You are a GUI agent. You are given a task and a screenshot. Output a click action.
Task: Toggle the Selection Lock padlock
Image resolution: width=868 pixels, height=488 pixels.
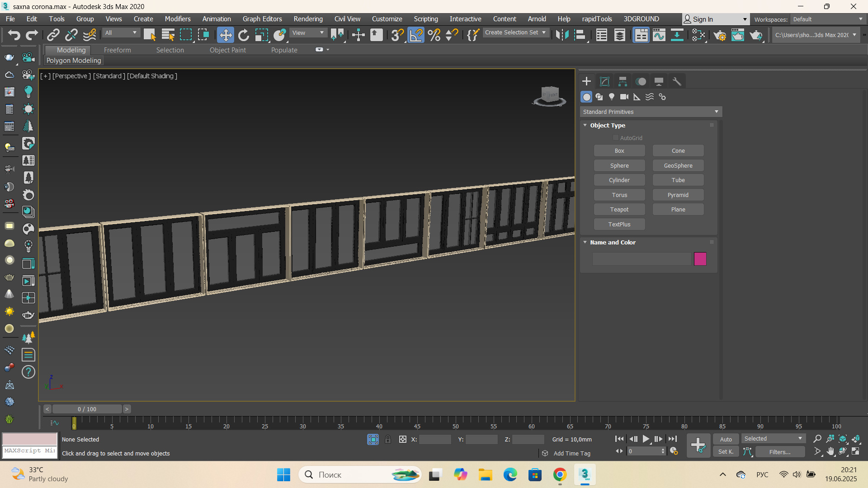point(388,439)
